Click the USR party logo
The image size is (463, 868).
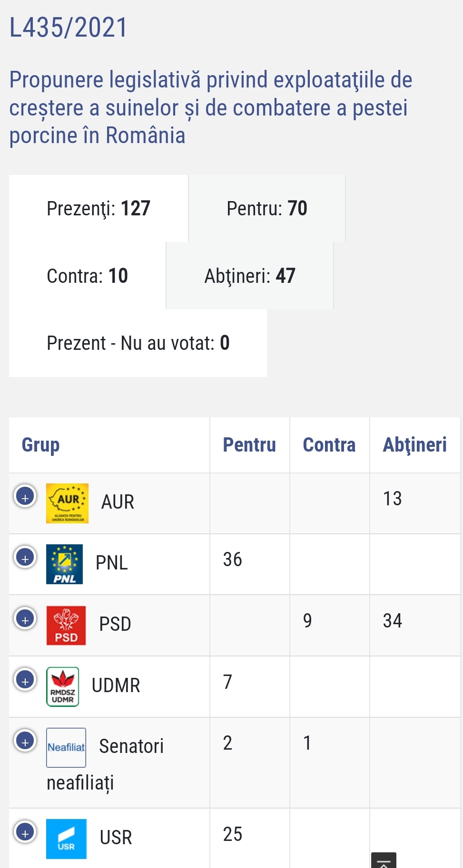pyautogui.click(x=66, y=839)
